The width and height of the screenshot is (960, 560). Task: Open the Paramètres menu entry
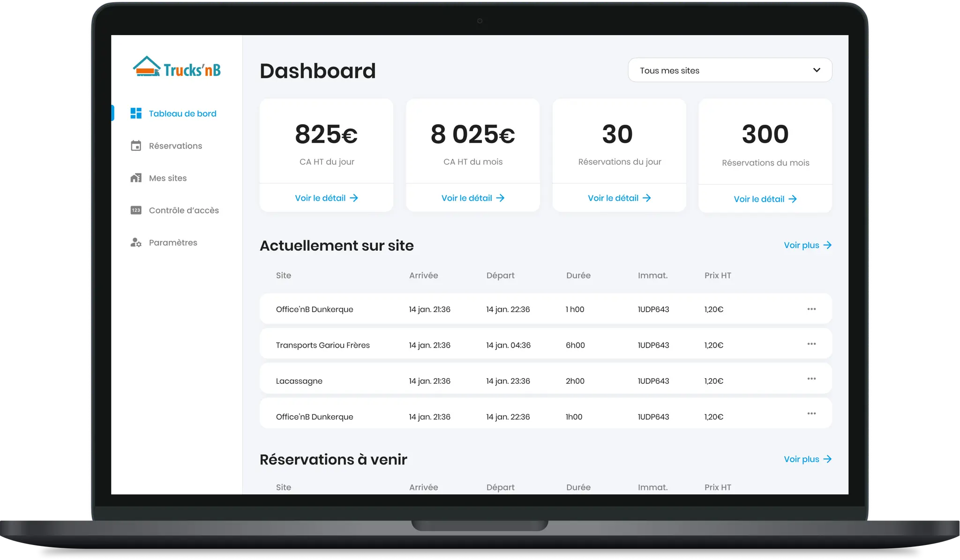(x=173, y=243)
